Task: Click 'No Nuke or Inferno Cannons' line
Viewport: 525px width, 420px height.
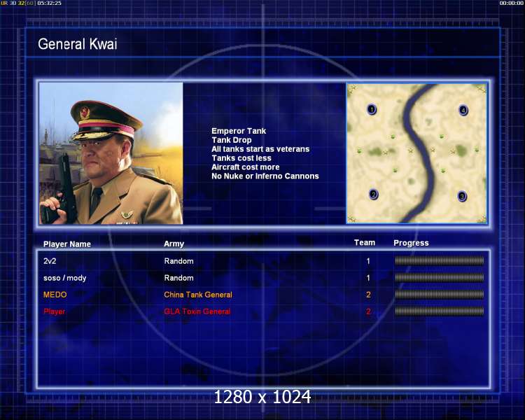Action: (265, 176)
